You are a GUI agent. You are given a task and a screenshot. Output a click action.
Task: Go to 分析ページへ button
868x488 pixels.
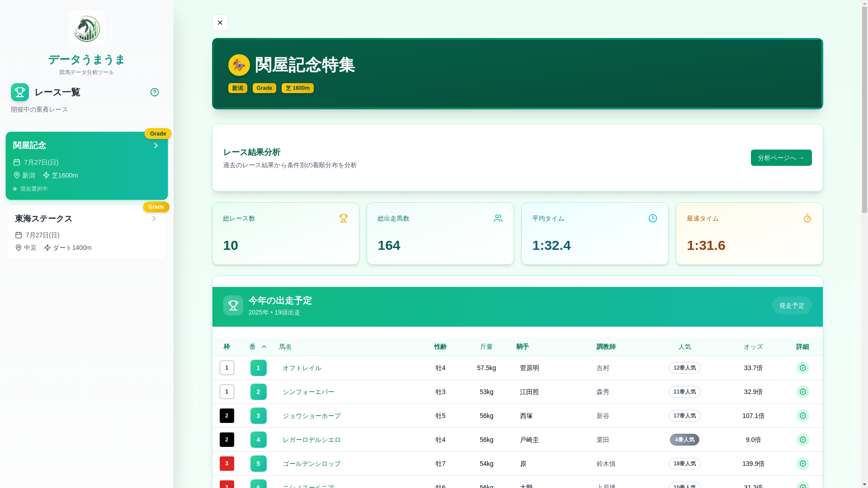coord(781,158)
